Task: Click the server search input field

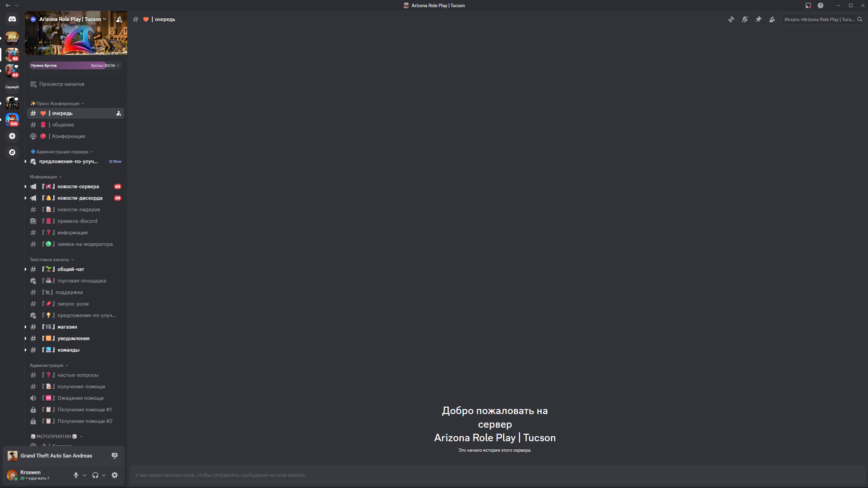Action: (819, 19)
